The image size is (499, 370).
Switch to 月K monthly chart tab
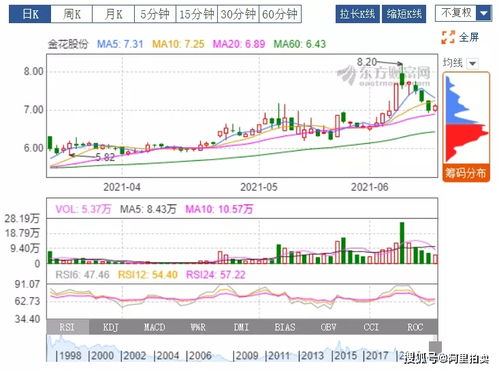point(113,14)
